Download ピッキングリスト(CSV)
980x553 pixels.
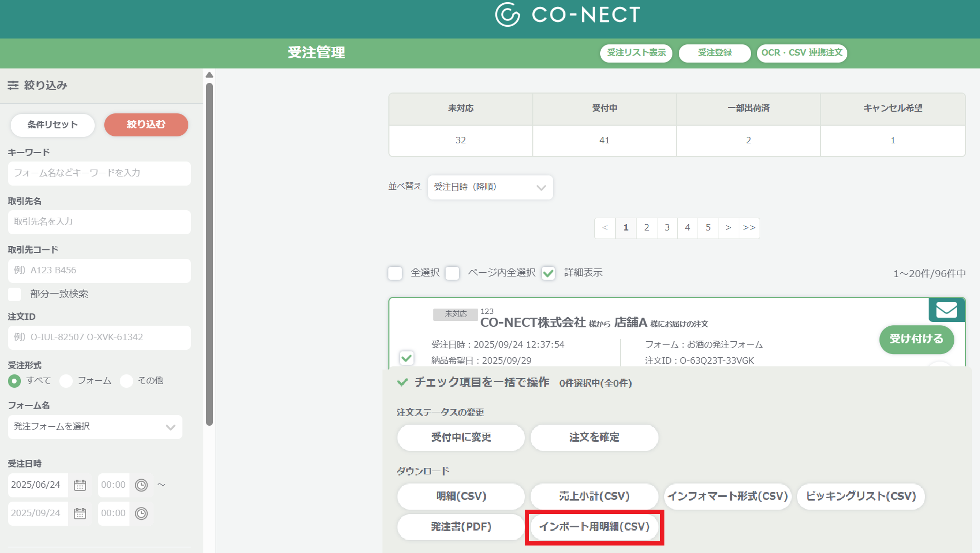tap(861, 496)
